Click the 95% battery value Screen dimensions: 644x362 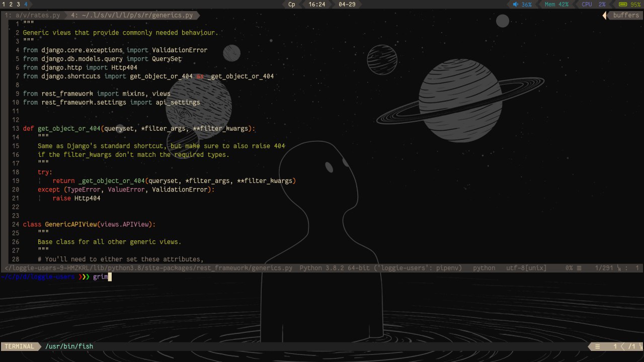pos(635,5)
